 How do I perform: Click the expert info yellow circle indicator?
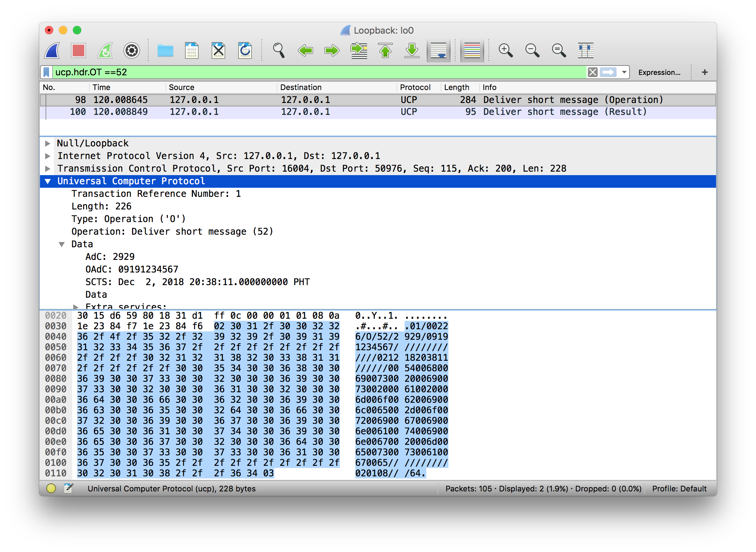coord(51,488)
